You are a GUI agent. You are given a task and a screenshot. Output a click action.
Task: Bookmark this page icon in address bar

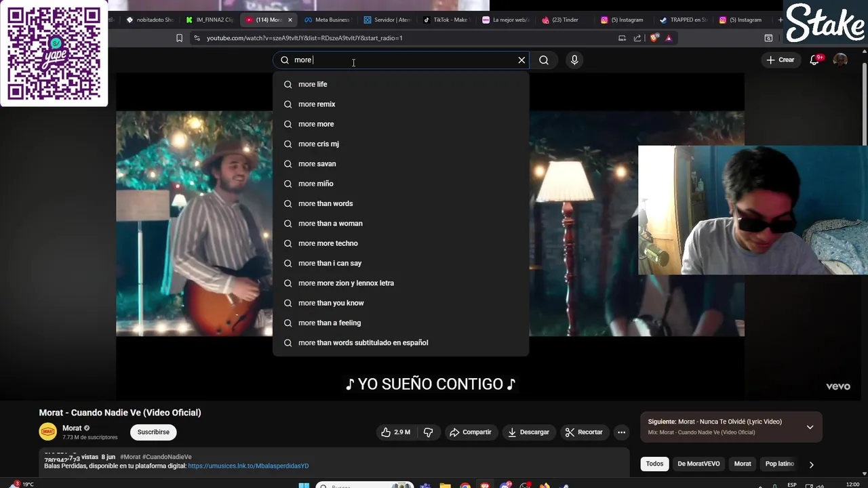coord(179,38)
